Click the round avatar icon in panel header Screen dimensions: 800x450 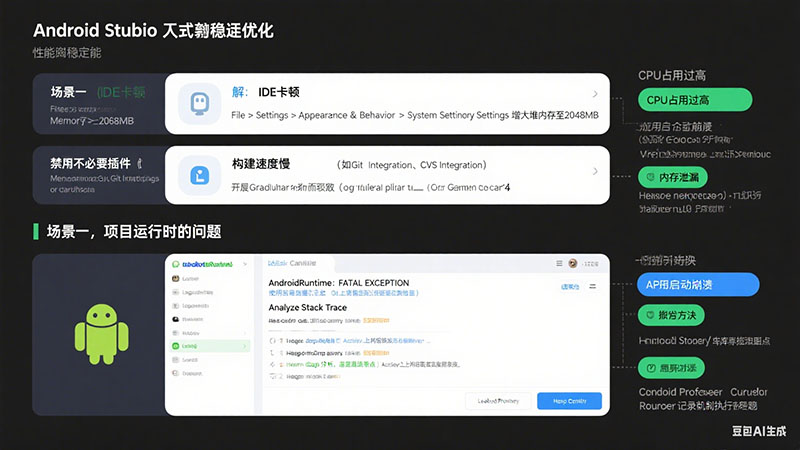(573, 263)
